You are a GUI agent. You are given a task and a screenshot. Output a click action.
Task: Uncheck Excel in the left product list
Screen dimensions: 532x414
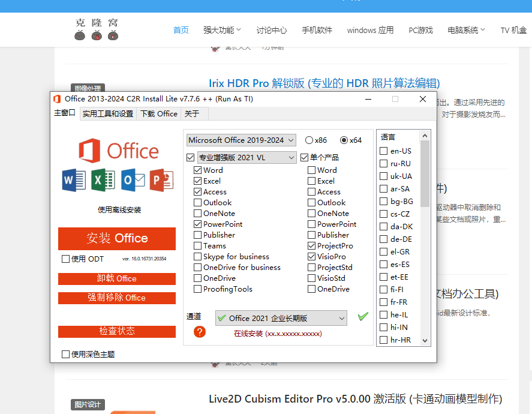197,181
